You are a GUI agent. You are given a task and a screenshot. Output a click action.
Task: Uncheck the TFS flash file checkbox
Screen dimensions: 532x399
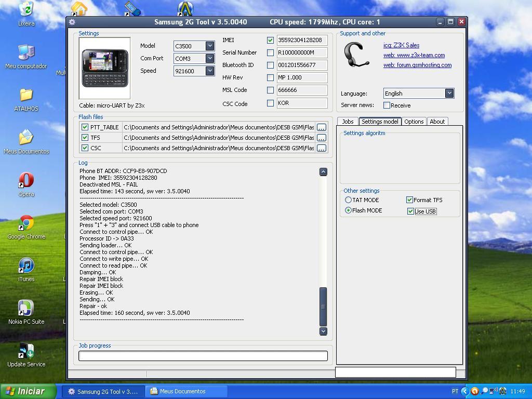[85, 137]
